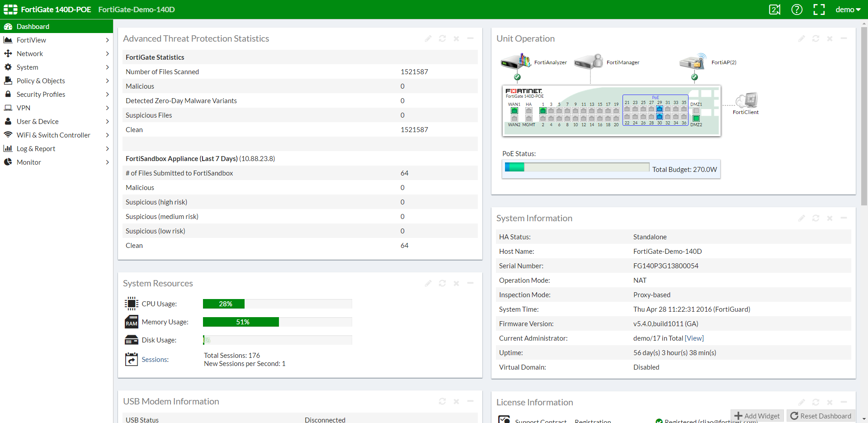
Task: Minimize the System Resources widget
Action: (x=470, y=283)
